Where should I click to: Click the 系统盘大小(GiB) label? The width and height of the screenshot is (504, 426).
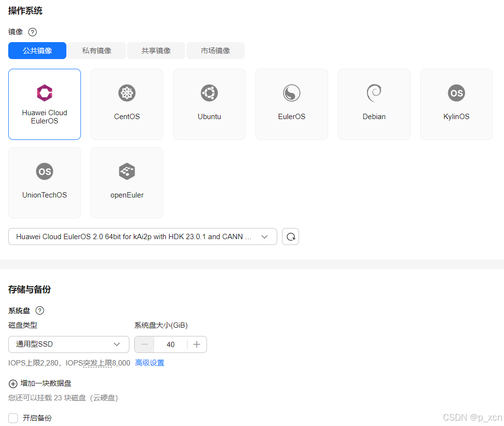[x=161, y=325]
